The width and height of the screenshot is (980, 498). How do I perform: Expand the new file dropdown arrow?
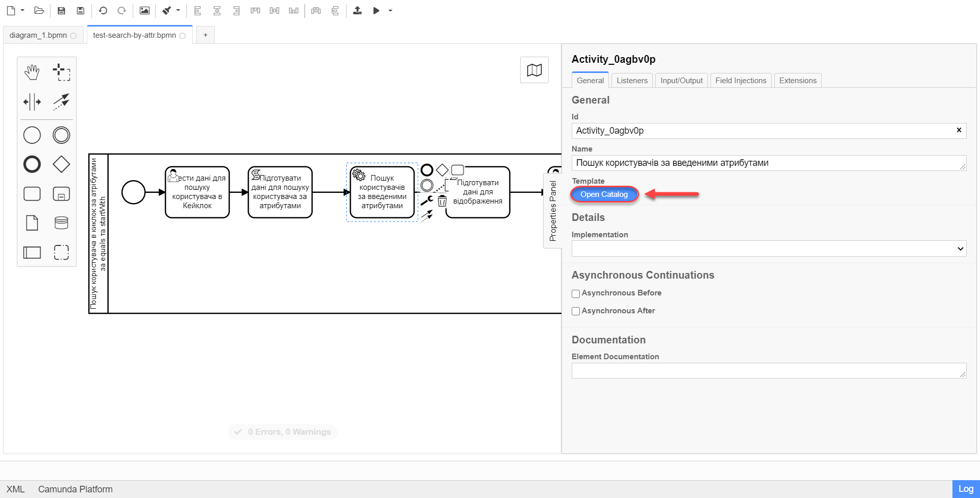(x=22, y=11)
